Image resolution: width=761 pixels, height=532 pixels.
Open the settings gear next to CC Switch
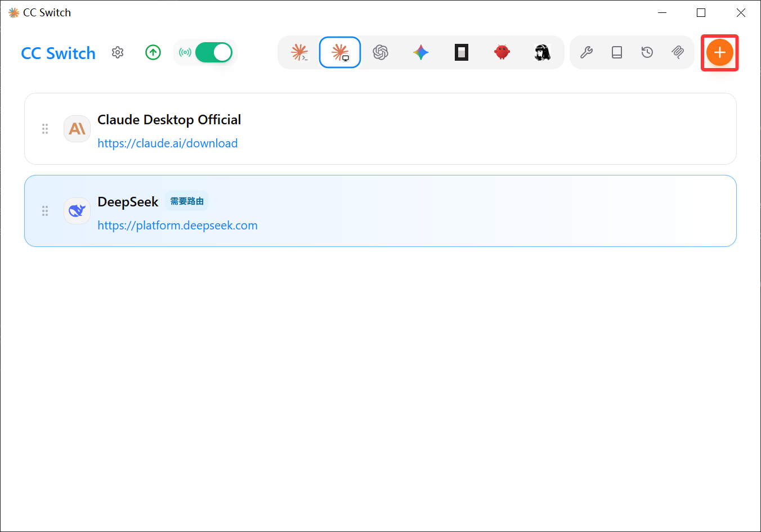(118, 52)
